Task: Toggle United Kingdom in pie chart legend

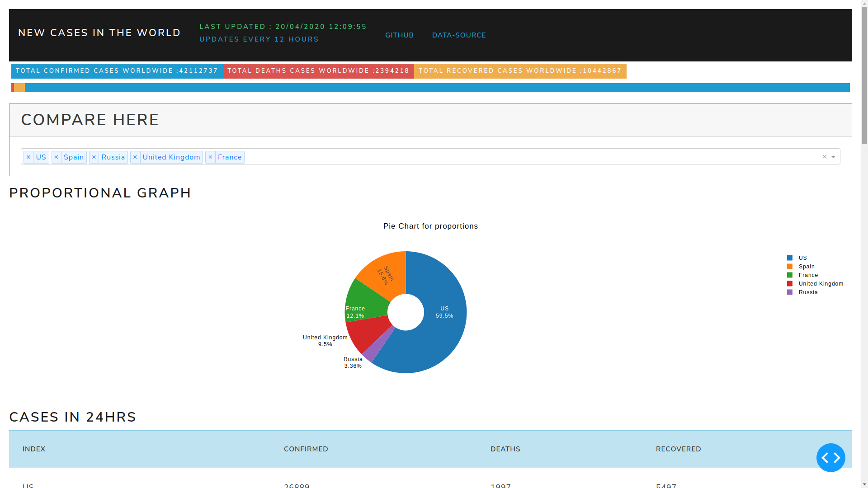Action: [821, 284]
